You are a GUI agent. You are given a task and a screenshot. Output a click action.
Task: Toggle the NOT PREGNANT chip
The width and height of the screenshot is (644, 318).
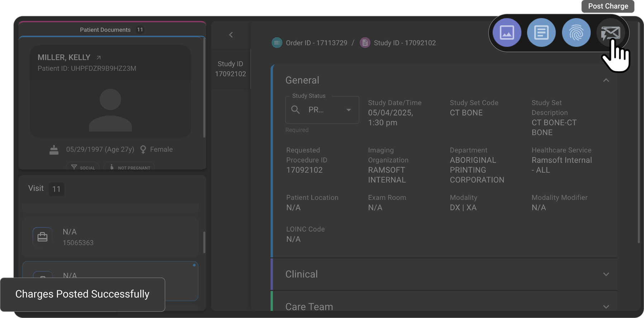[x=129, y=167]
